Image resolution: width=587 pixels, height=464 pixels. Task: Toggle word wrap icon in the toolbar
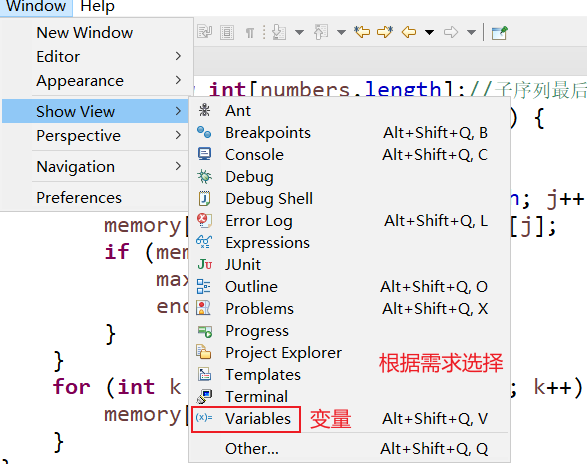pyautogui.click(x=204, y=32)
